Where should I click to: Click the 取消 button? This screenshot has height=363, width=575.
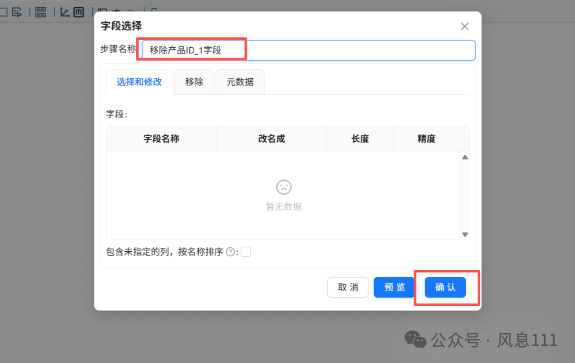[348, 287]
